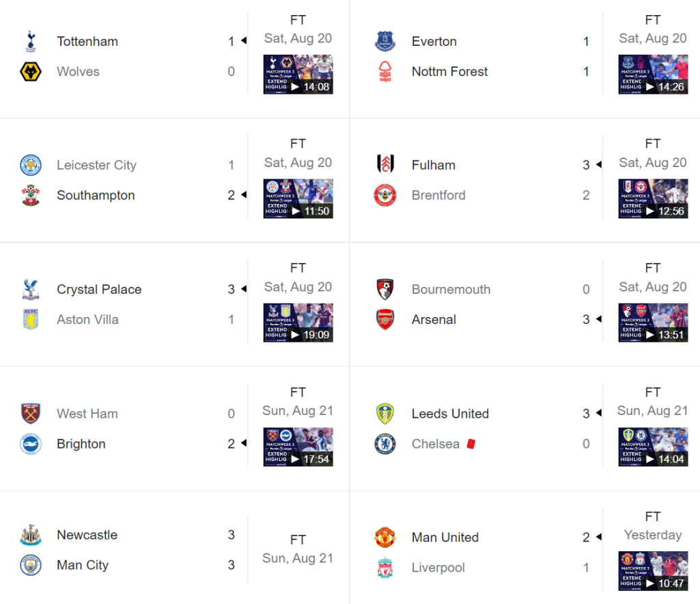
Task: Click the Chelsea red card icon
Action: 471,444
